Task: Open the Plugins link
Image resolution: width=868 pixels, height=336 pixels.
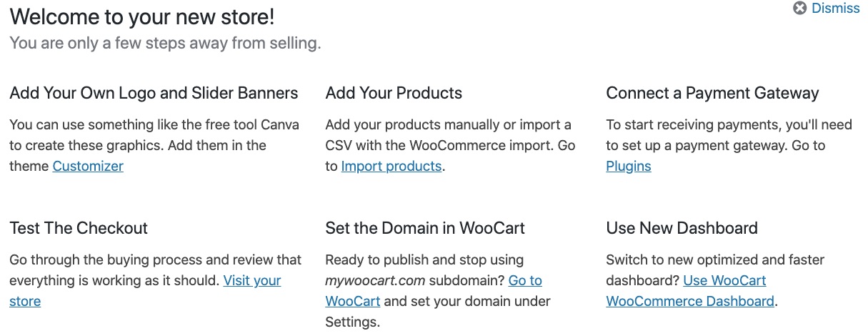Action: [x=629, y=167]
